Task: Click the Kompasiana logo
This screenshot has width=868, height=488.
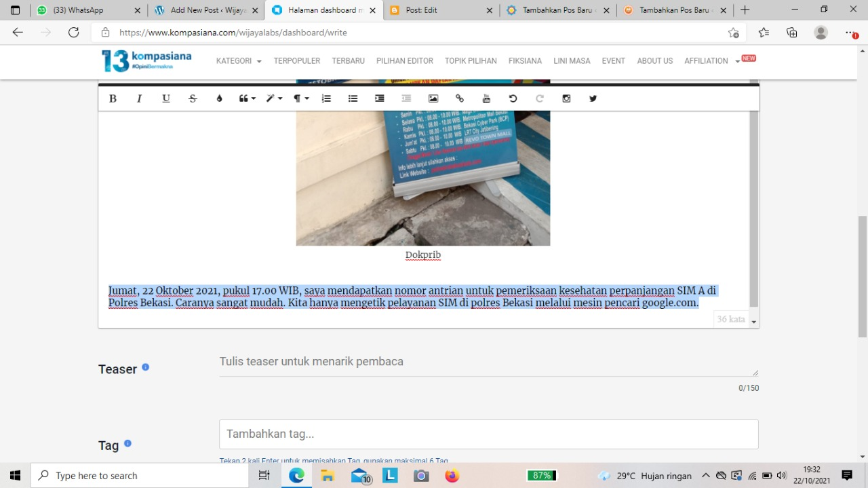Action: [x=146, y=60]
